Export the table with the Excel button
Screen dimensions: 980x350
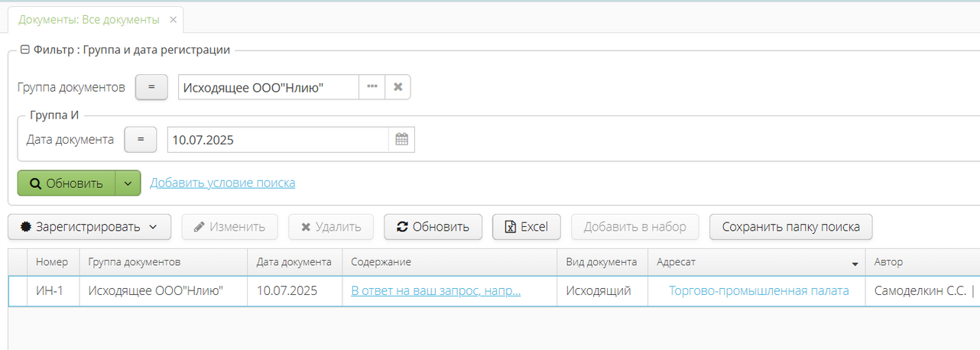tap(527, 227)
